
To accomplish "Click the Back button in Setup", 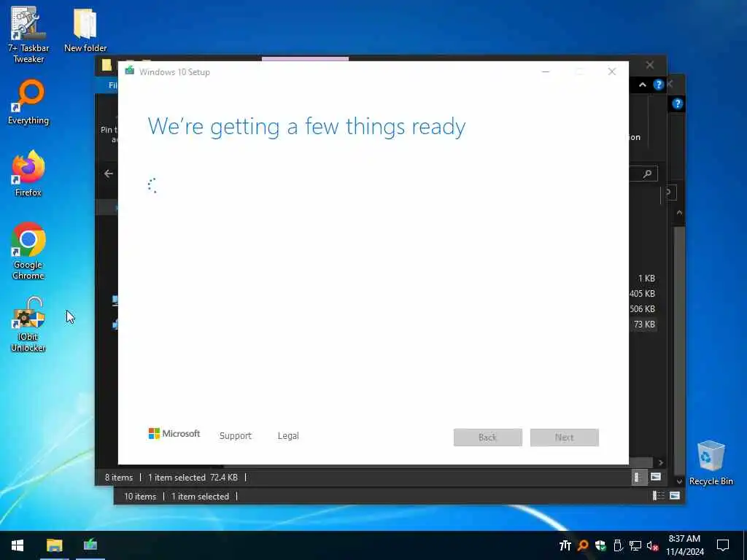I will click(x=488, y=437).
